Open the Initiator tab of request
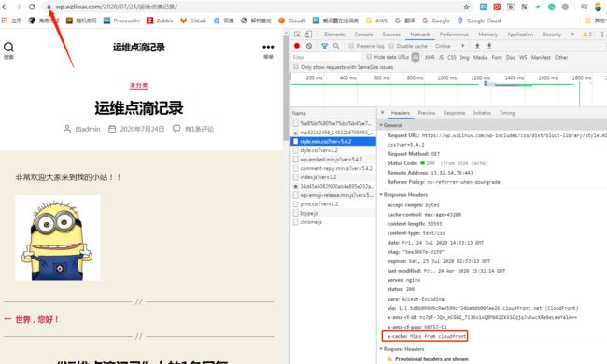The image size is (607, 364). tap(482, 113)
